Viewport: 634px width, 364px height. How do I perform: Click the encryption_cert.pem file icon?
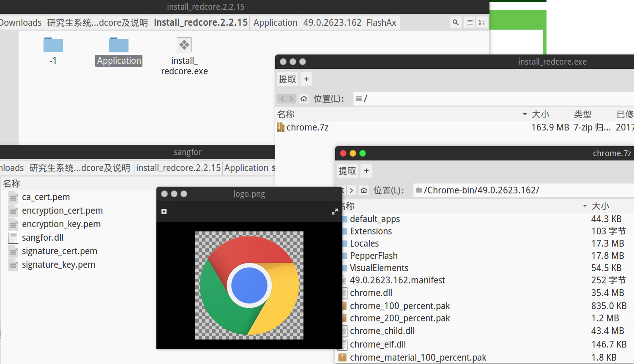click(13, 211)
